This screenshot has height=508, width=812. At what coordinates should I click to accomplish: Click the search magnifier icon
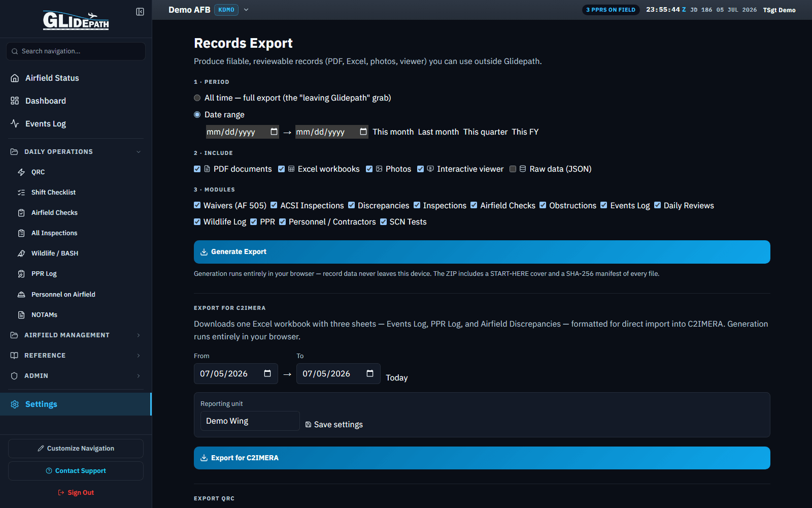pyautogui.click(x=15, y=51)
